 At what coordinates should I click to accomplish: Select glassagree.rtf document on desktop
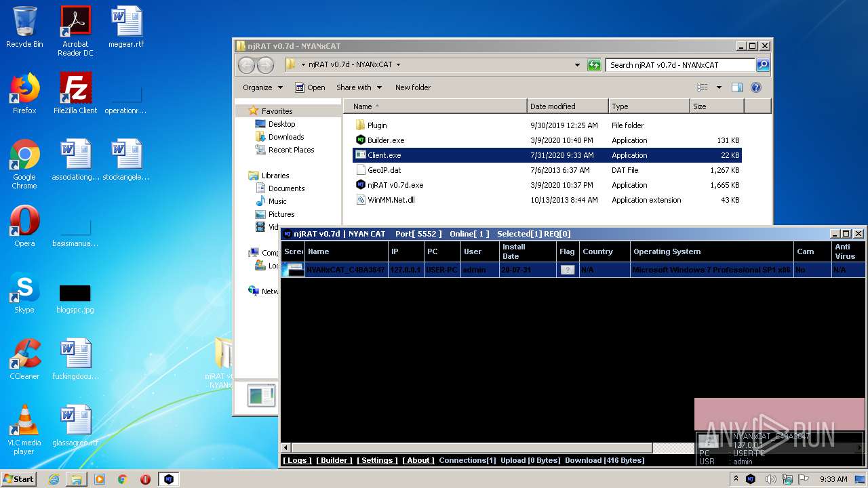tap(75, 426)
